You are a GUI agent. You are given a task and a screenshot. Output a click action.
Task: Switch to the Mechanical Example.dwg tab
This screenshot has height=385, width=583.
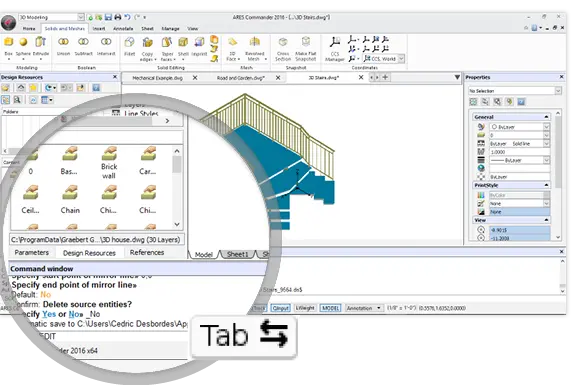click(x=157, y=78)
